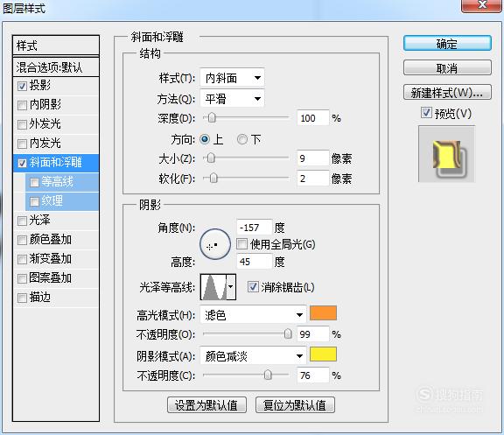Enable the 颜色叠加 checkbox
The width and height of the screenshot is (504, 435).
click(x=22, y=240)
